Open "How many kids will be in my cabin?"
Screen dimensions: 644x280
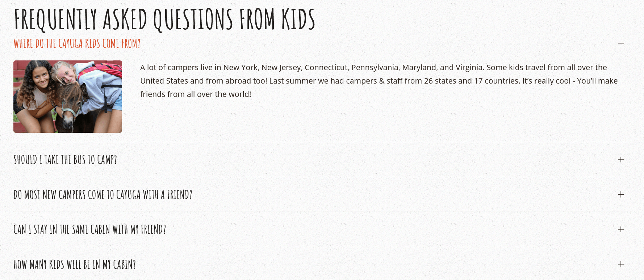pos(75,264)
